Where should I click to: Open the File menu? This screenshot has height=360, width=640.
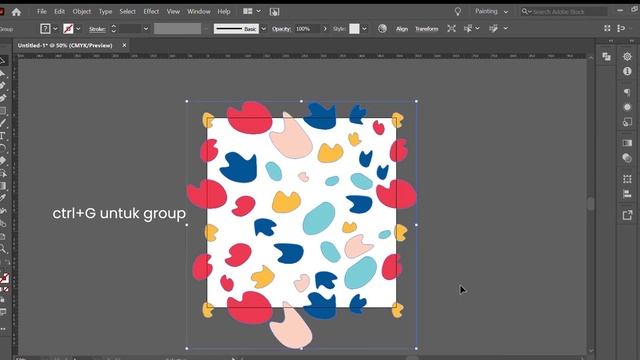tap(42, 11)
